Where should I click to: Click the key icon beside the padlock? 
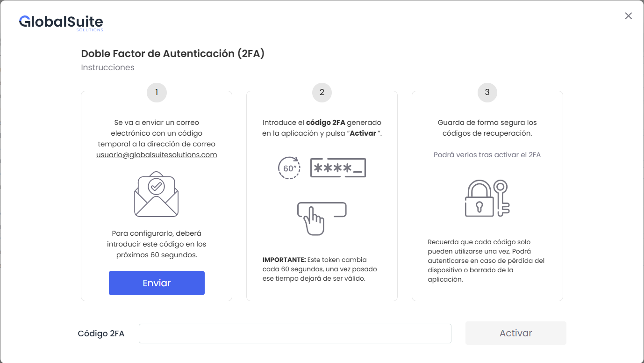(502, 197)
